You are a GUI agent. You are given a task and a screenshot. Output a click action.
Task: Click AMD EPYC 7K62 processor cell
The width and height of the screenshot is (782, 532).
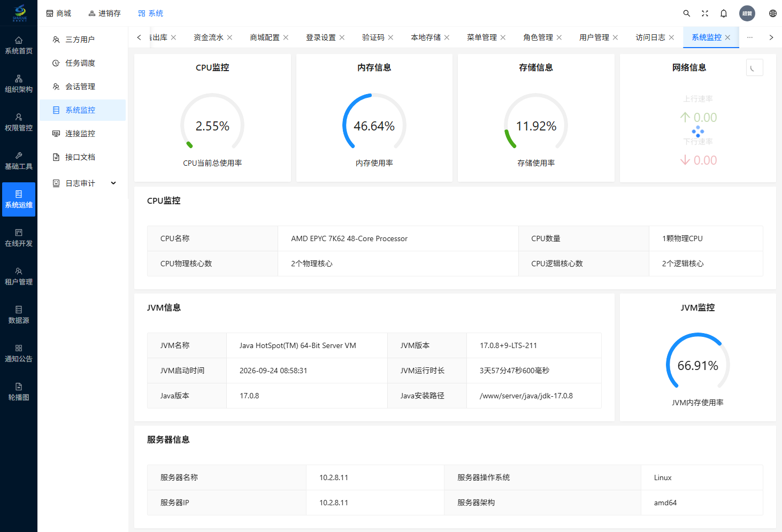pos(398,238)
